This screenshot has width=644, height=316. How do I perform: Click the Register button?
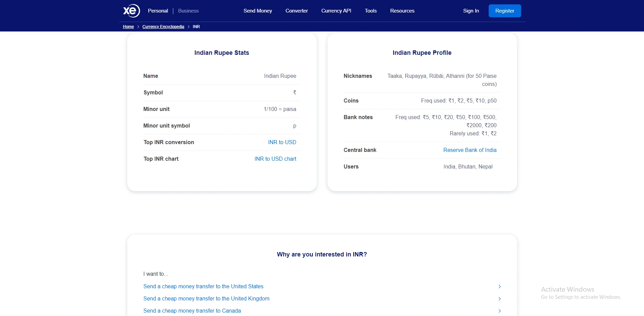point(505,11)
